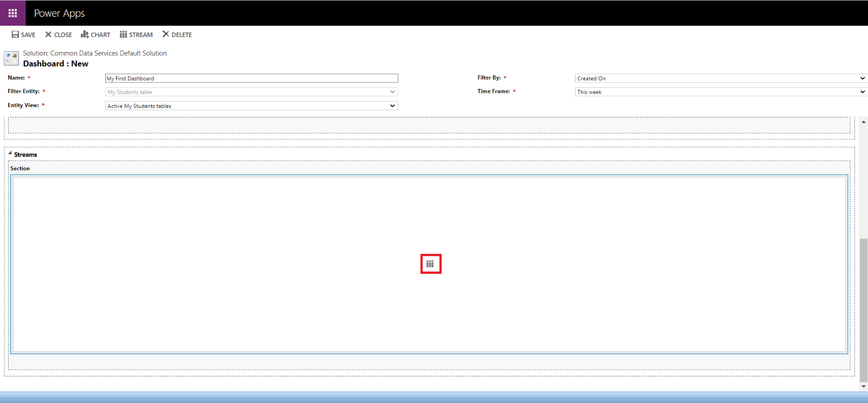Click the scrollbar down arrow
The height and width of the screenshot is (403, 868).
coord(863,386)
